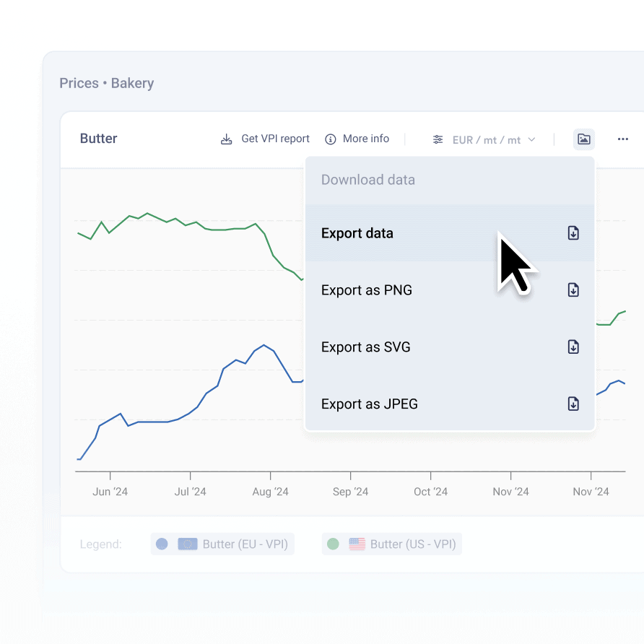This screenshot has height=644, width=644.
Task: Click the Get VPI report download icon
Action: (x=226, y=139)
